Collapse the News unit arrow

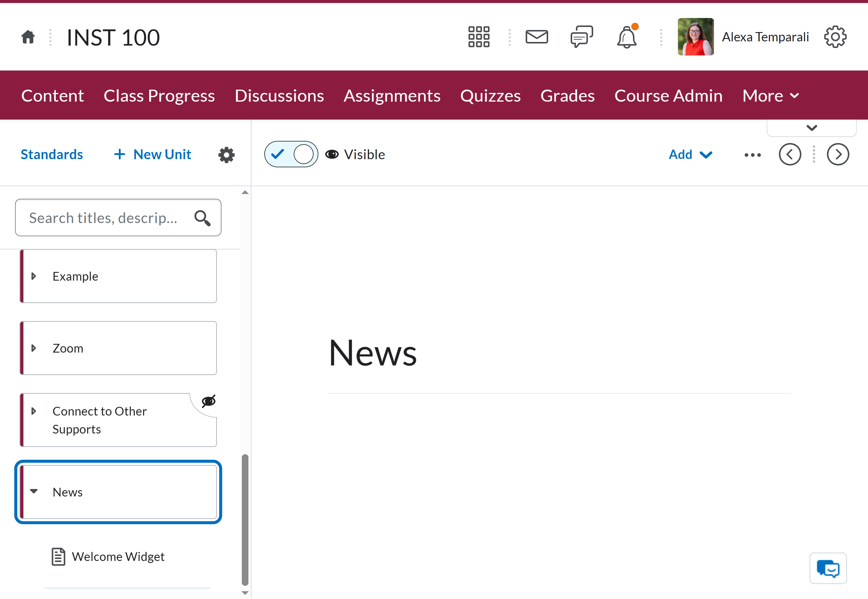(34, 491)
